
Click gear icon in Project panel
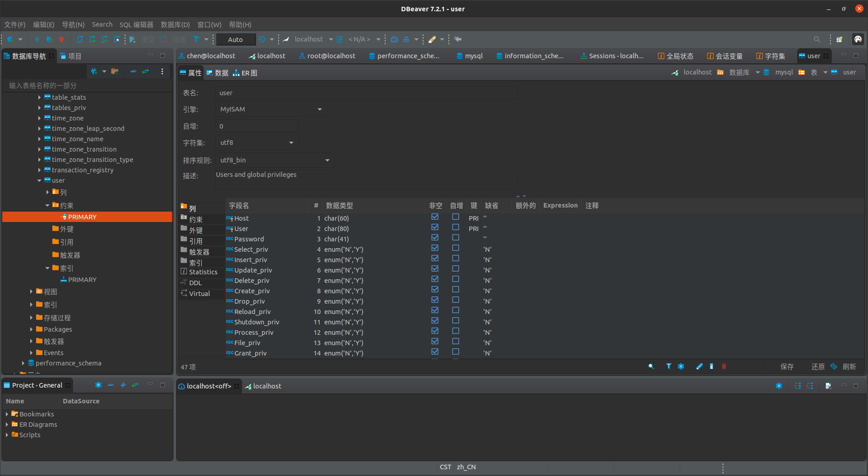98,385
